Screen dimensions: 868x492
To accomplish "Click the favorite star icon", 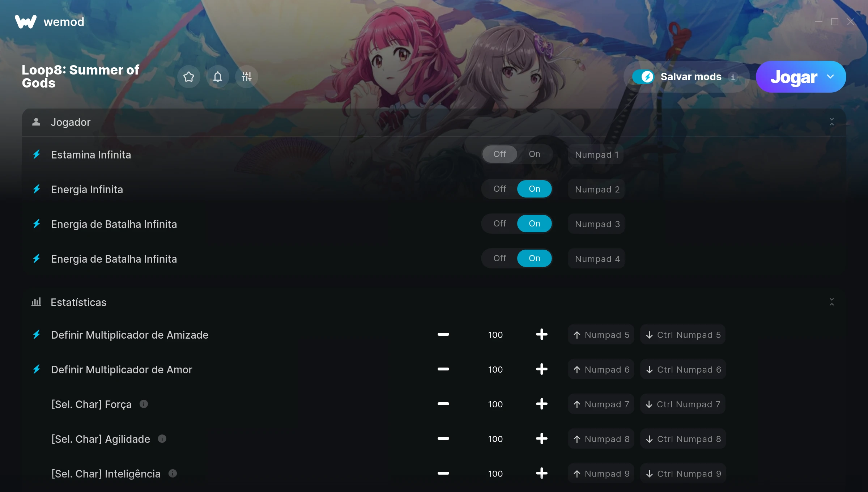I will click(189, 77).
